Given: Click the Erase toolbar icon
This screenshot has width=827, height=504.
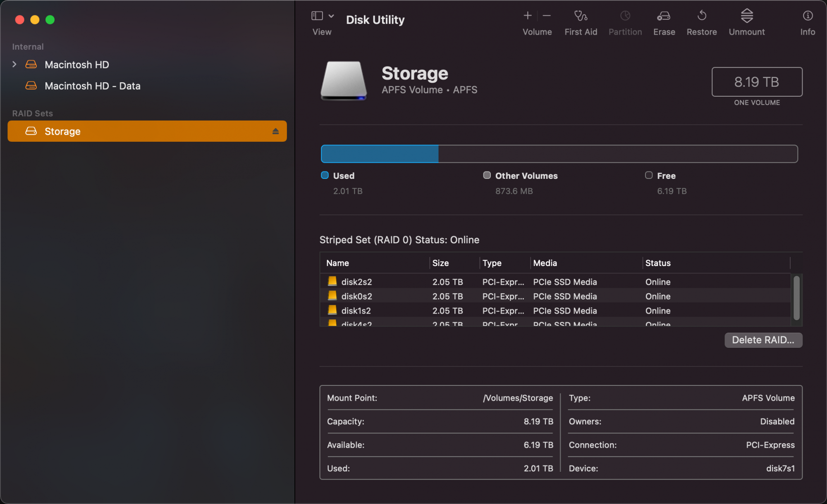Looking at the screenshot, I should (x=664, y=16).
